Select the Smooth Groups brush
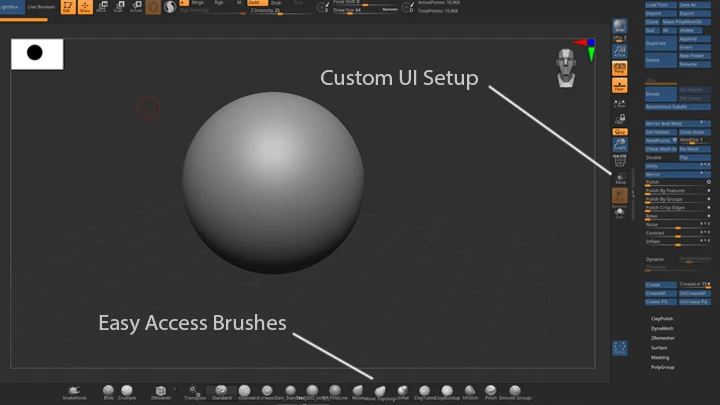The width and height of the screenshot is (720, 405). tap(515, 393)
